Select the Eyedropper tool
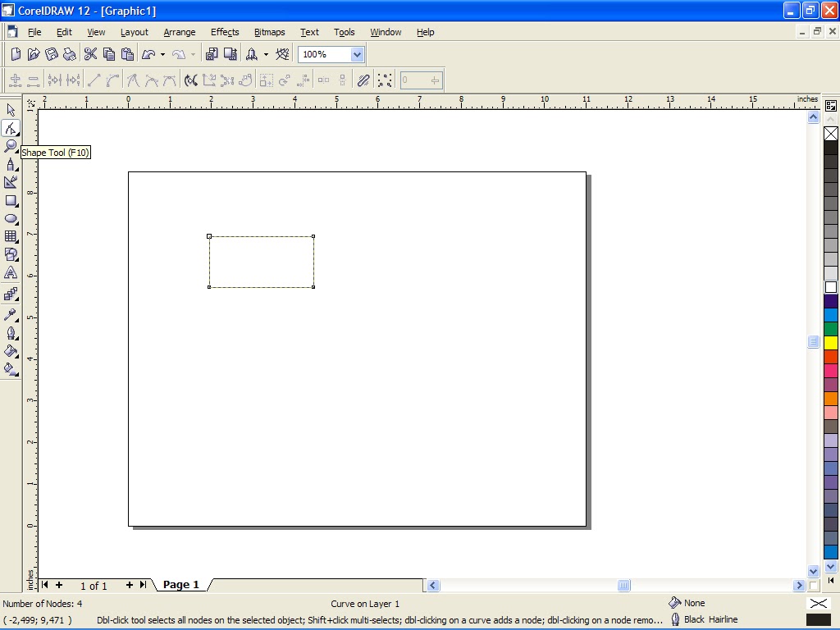Image resolution: width=840 pixels, height=630 pixels. (11, 314)
